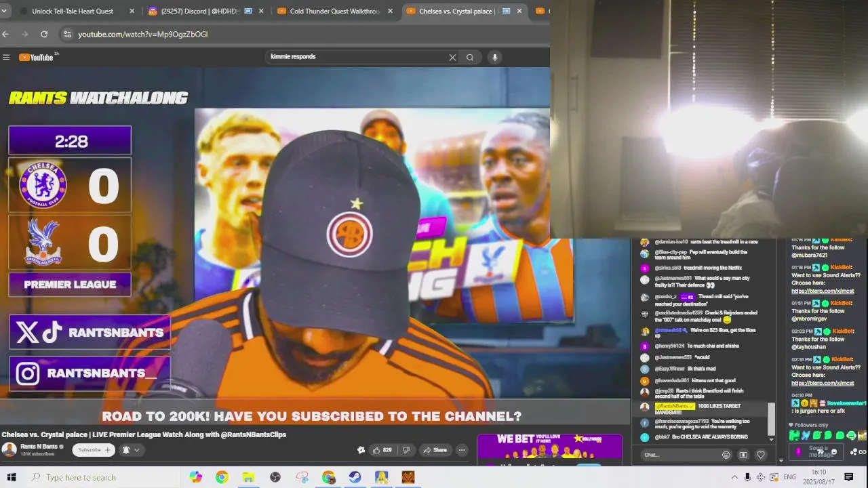Open Windows Start menu
868x488 pixels.
pos(12,477)
